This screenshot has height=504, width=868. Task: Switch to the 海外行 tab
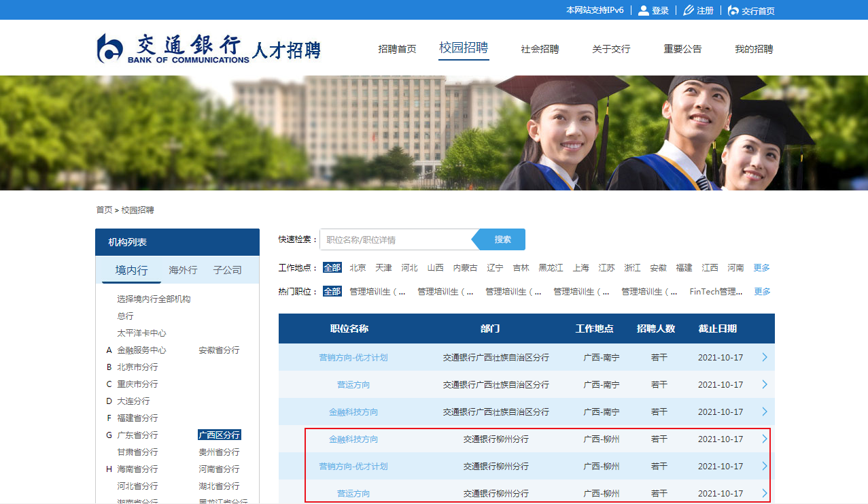[x=183, y=270]
